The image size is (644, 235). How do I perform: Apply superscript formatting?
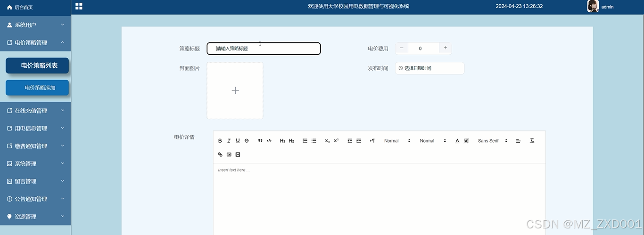coord(336,141)
